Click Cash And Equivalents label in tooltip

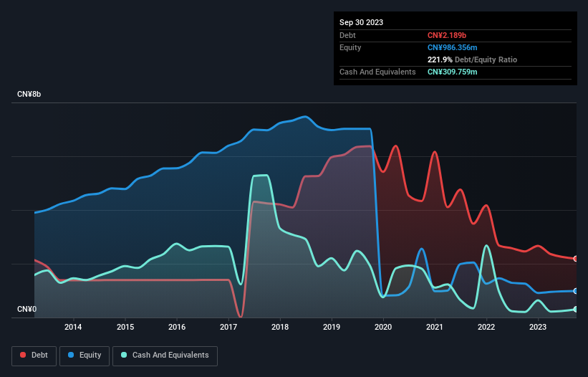point(377,72)
